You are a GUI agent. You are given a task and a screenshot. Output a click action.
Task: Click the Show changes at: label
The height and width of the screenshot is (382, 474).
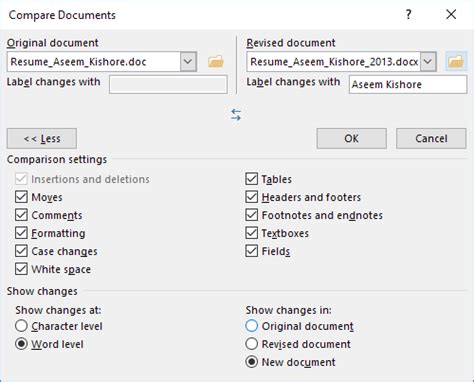(58, 310)
